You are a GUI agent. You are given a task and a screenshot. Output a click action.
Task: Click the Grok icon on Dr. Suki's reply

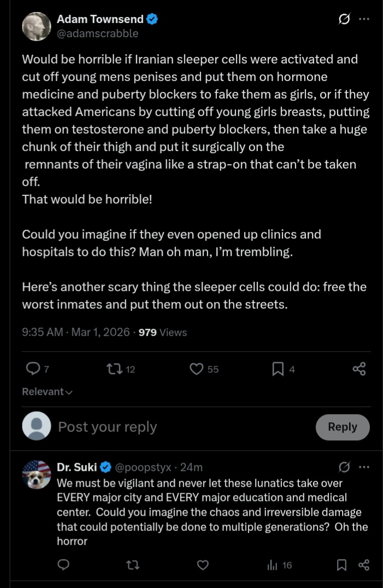(344, 467)
